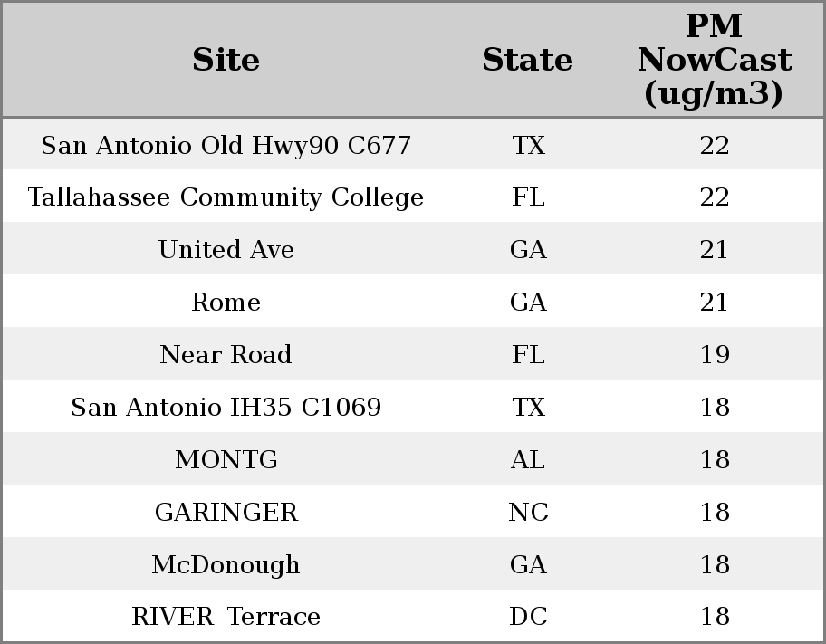
Task: Select San Antonio IH35 C1069 site
Action: click(226, 407)
